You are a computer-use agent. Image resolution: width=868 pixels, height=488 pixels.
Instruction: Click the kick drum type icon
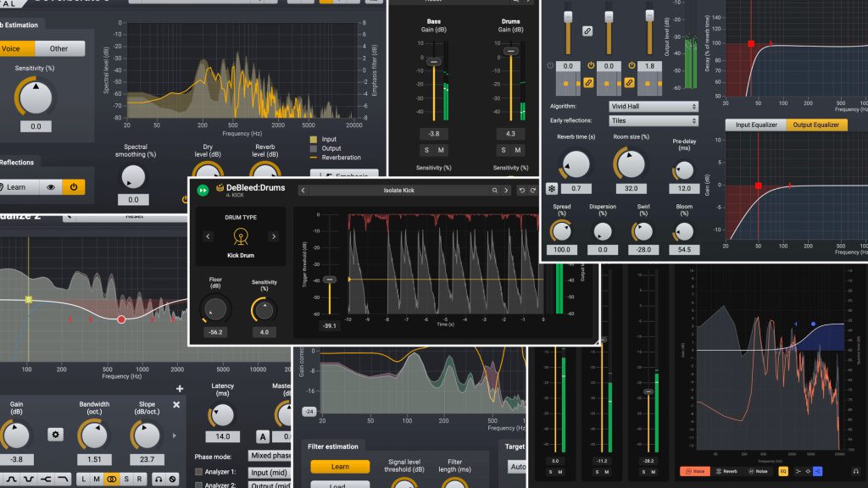click(x=239, y=238)
